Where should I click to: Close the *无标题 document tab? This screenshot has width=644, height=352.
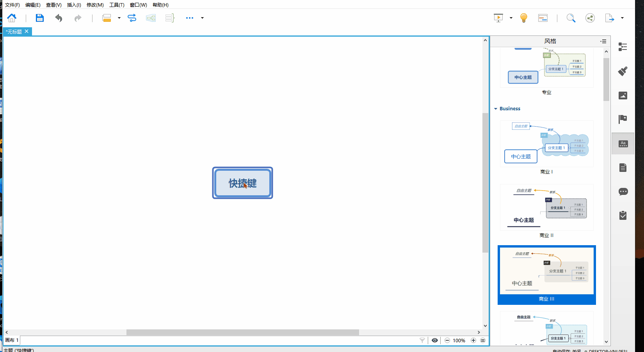(27, 32)
